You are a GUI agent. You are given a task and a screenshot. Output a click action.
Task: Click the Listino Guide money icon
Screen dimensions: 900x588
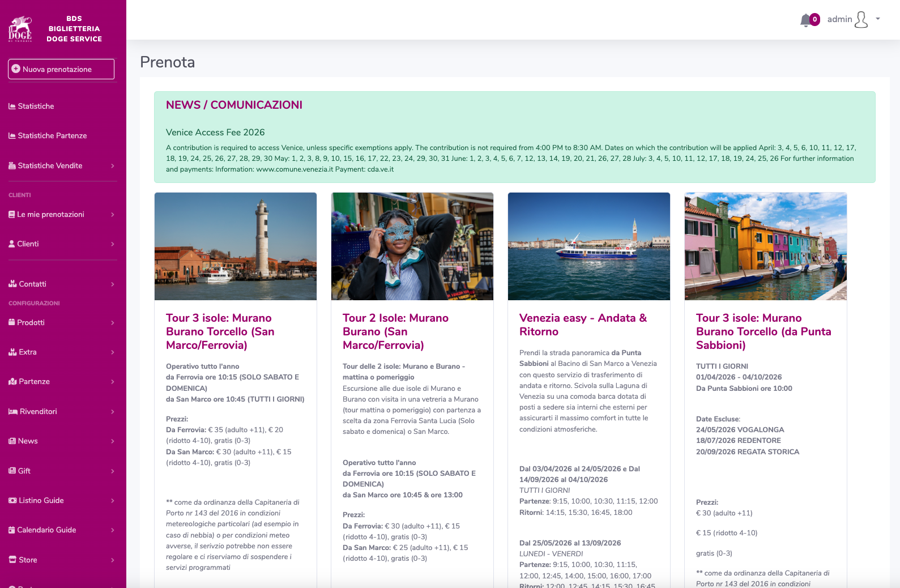pyautogui.click(x=12, y=500)
